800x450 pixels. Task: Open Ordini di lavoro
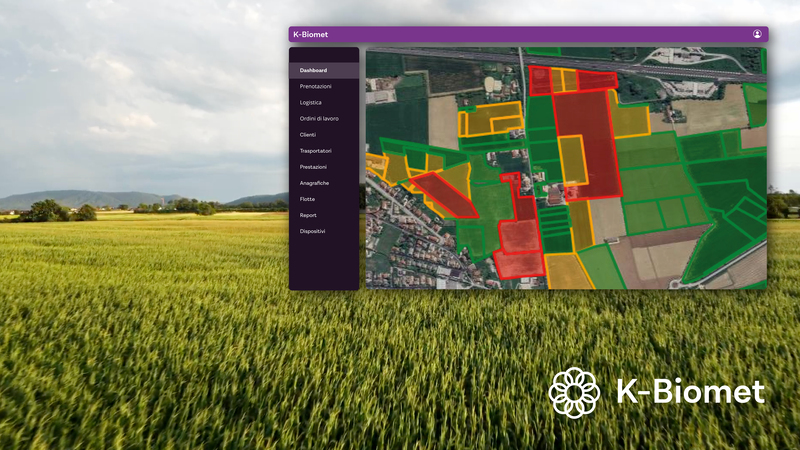coord(319,118)
